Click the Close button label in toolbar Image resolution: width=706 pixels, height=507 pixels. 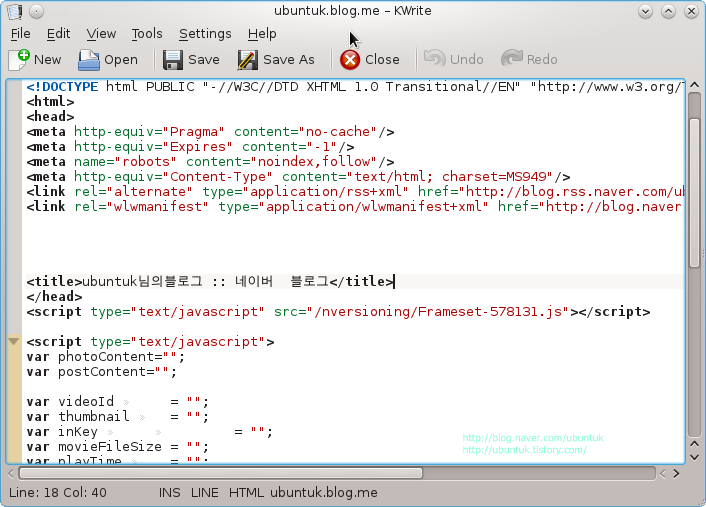pyautogui.click(x=382, y=59)
